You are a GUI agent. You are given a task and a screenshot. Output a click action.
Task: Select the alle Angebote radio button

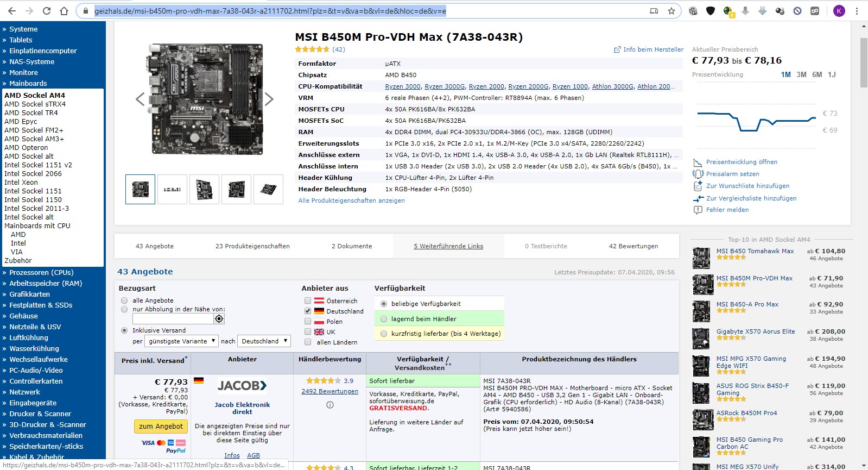pos(124,300)
